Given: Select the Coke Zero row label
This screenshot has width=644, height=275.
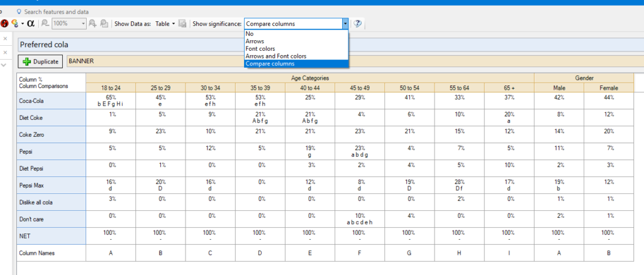Looking at the screenshot, I should (x=52, y=134).
